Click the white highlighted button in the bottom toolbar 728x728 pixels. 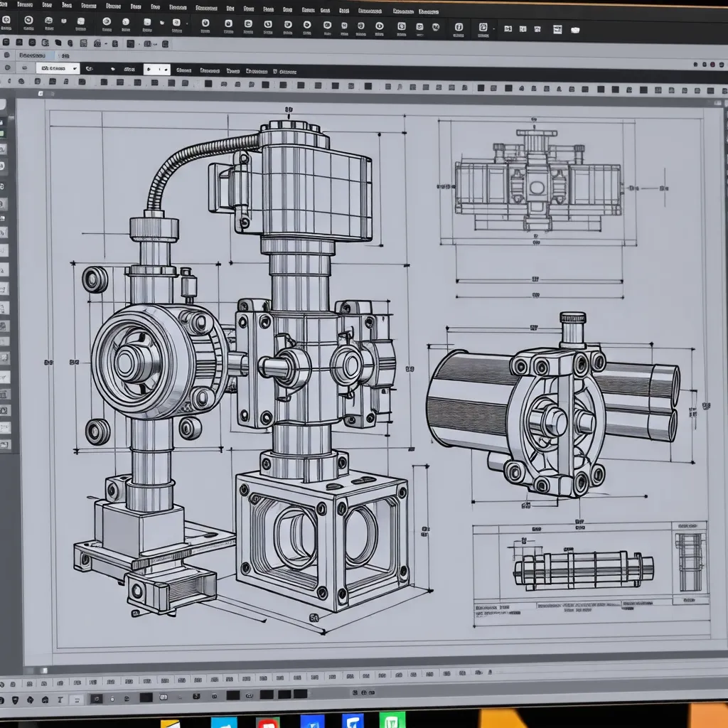click(77, 700)
